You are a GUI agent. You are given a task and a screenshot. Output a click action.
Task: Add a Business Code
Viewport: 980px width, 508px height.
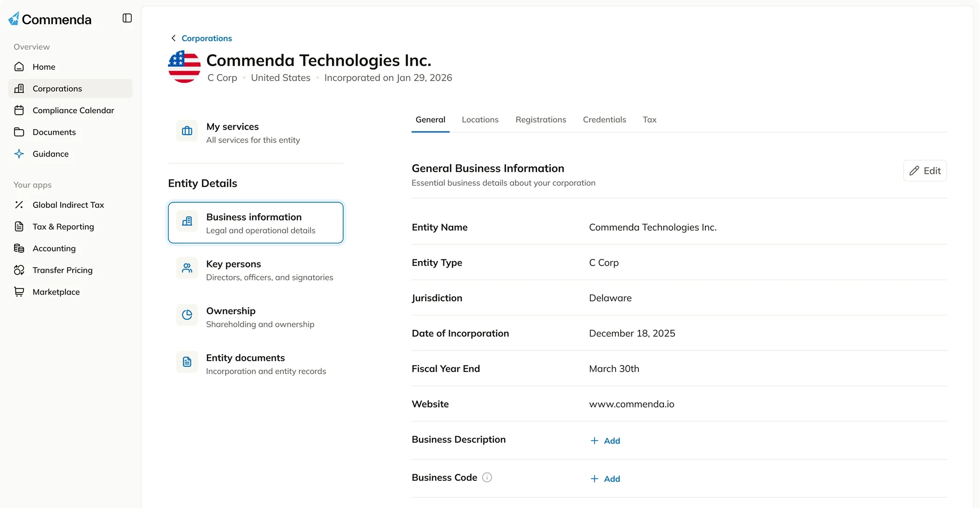[x=605, y=479]
